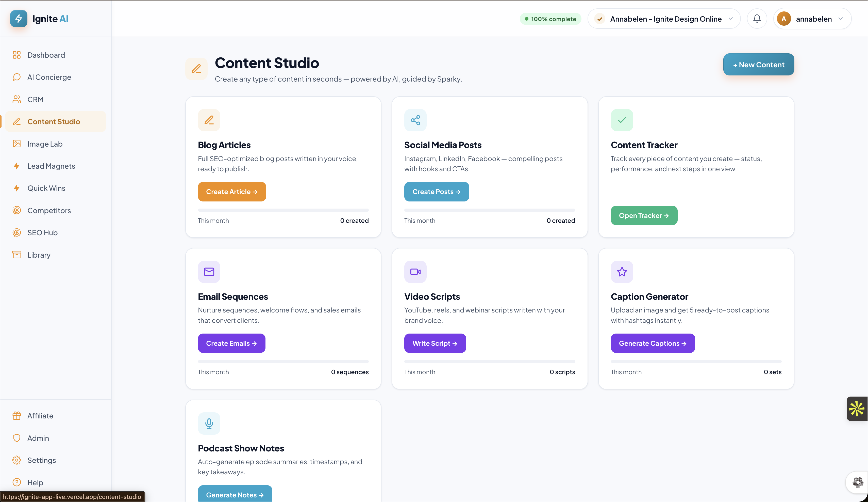Viewport: 868px width, 502px height.
Task: Click the orange avatar letter A
Action: tap(784, 19)
